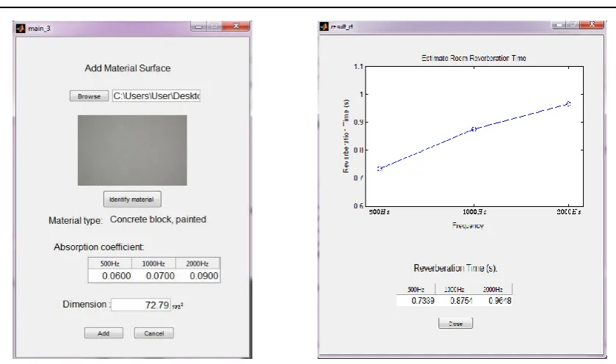Click the 1000Hz reverberation table header
Screen dimensions: 616x364
[x=454, y=289]
